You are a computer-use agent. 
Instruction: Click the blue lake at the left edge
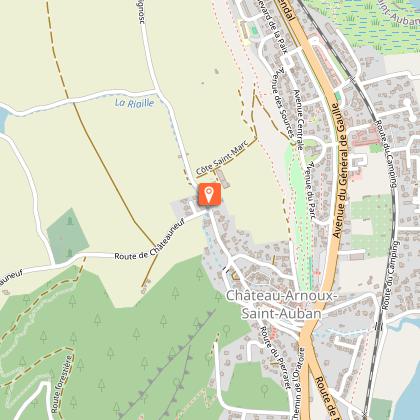tap(3, 119)
